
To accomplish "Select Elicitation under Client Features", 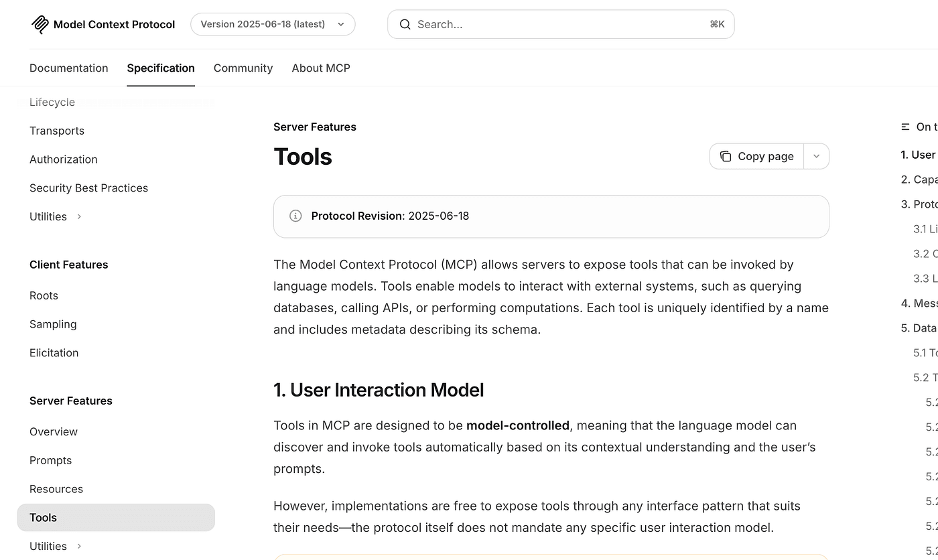I will pyautogui.click(x=54, y=353).
